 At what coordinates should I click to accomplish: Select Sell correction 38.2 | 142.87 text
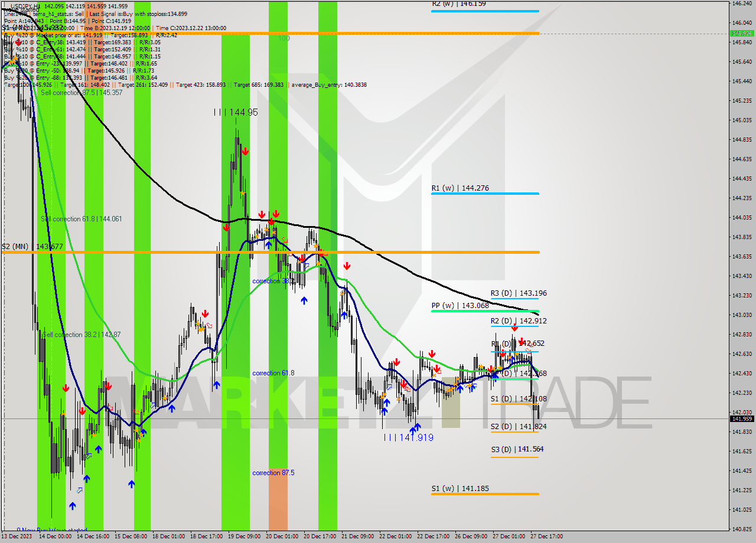pyautogui.click(x=82, y=335)
